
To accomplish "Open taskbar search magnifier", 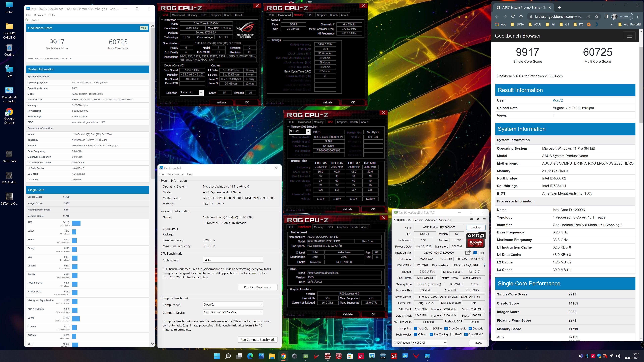I will coord(228,356).
